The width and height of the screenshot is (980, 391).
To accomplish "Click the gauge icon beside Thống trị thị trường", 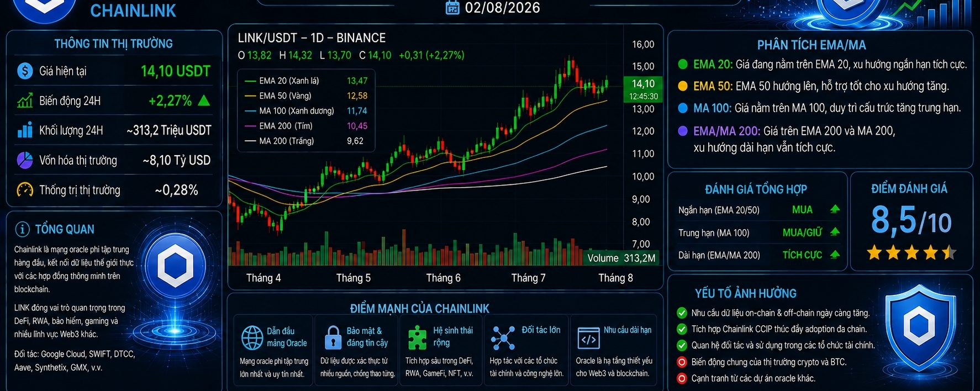I will tap(25, 190).
